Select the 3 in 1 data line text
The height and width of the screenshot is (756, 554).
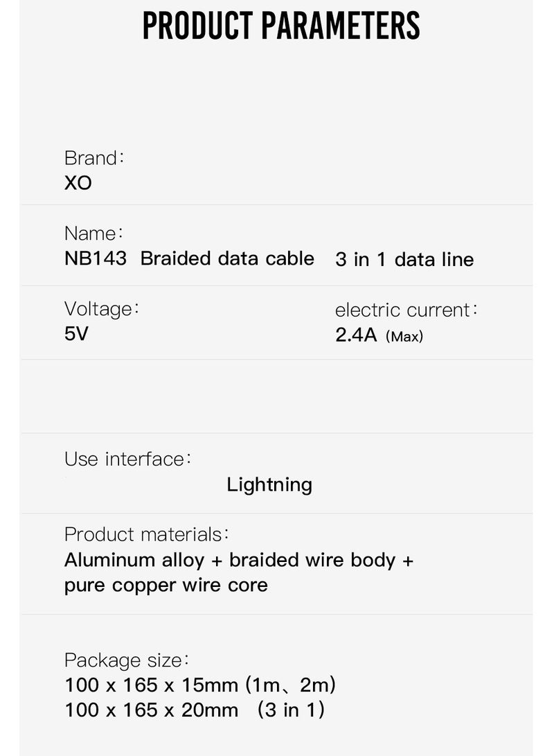[404, 259]
